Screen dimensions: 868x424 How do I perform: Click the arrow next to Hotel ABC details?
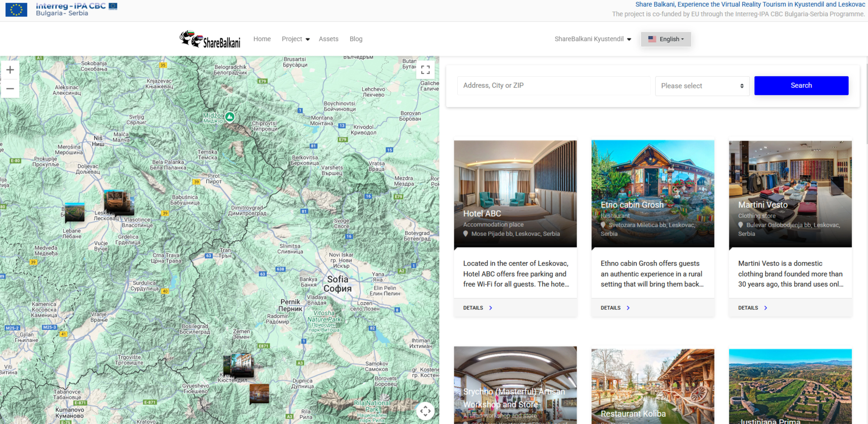491,308
